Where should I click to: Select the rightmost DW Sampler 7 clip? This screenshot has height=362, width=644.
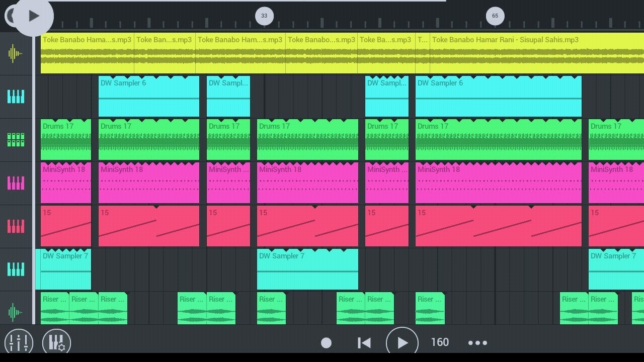tap(616, 269)
